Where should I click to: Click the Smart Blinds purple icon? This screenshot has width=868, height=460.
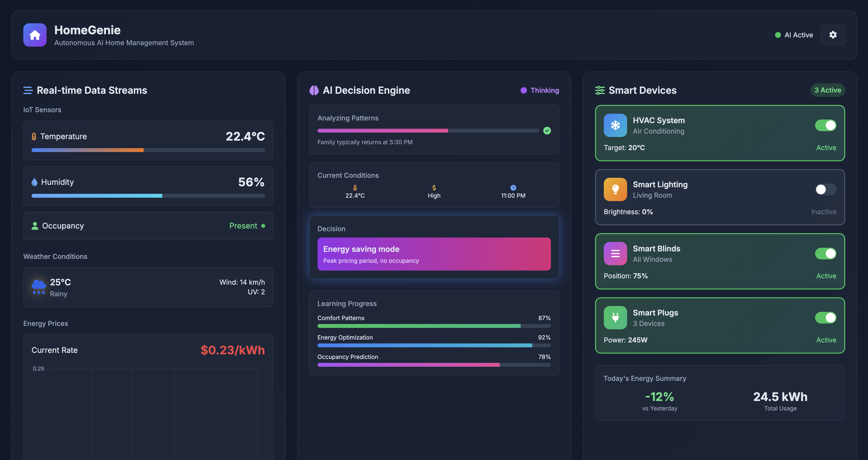click(615, 254)
